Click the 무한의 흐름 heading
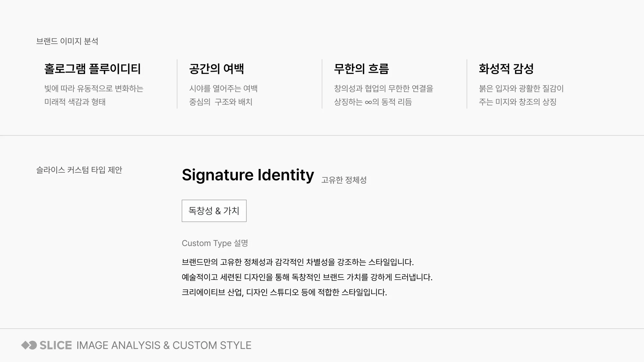644x362 pixels. (361, 69)
